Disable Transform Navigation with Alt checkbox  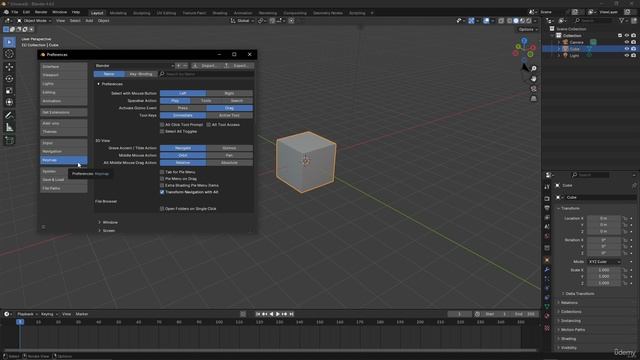[x=162, y=192]
